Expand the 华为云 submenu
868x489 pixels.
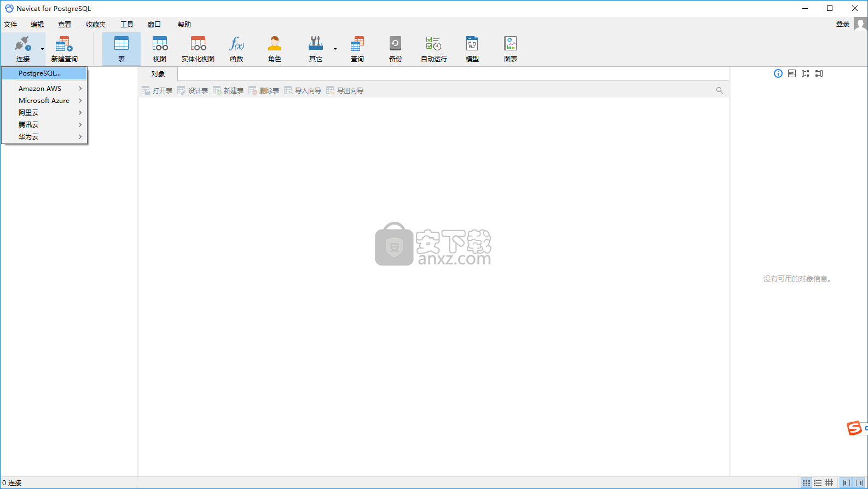[x=44, y=137]
